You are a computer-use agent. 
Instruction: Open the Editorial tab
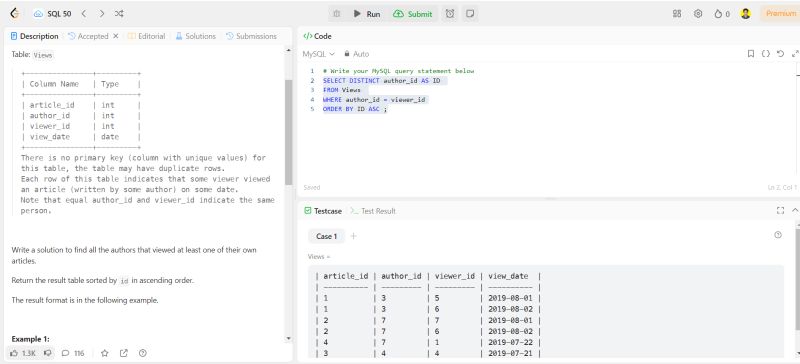[146, 36]
